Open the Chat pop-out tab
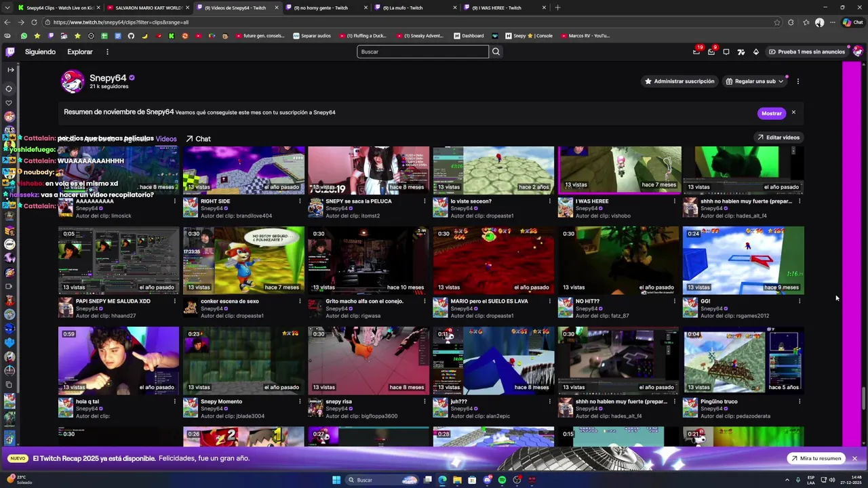The width and height of the screenshot is (868, 488). point(198,139)
